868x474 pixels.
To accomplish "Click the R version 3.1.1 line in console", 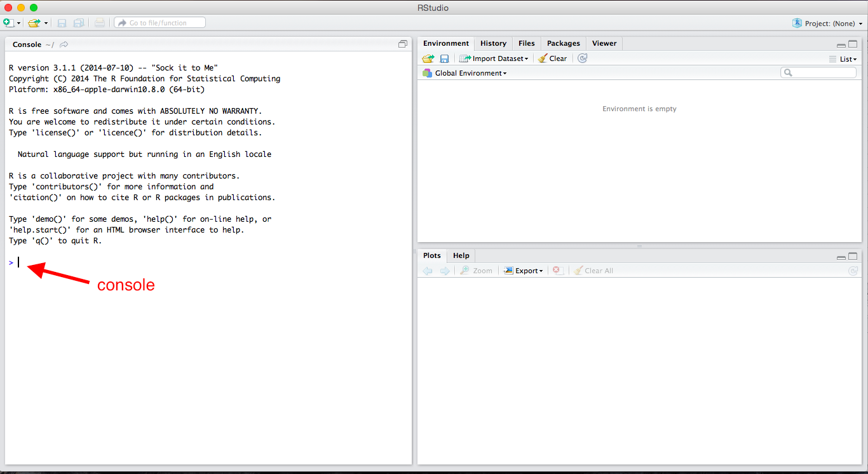I will 114,68.
